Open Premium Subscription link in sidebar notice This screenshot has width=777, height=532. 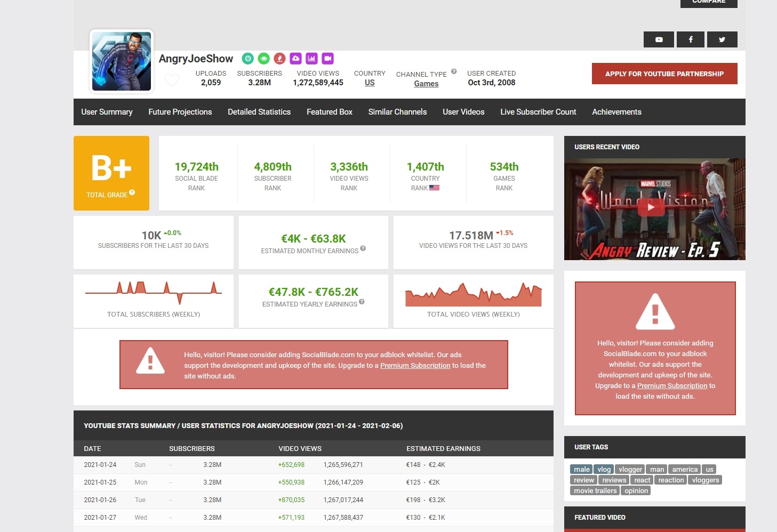click(672, 386)
